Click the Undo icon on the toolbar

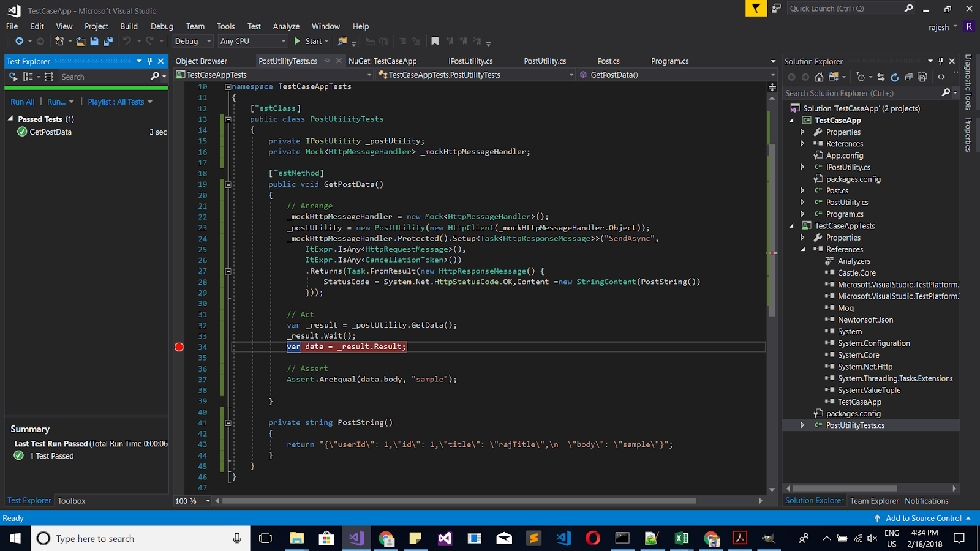126,41
